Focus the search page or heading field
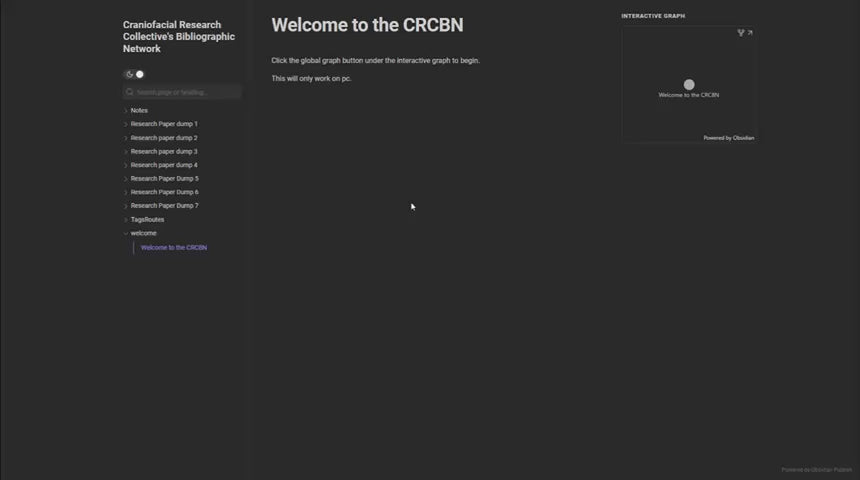 pyautogui.click(x=186, y=92)
